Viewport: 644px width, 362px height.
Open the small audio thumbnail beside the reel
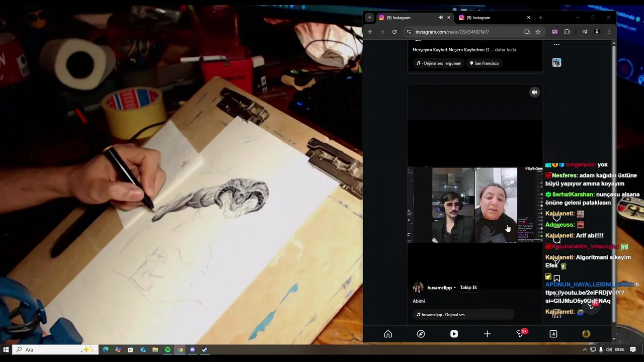coord(556,62)
